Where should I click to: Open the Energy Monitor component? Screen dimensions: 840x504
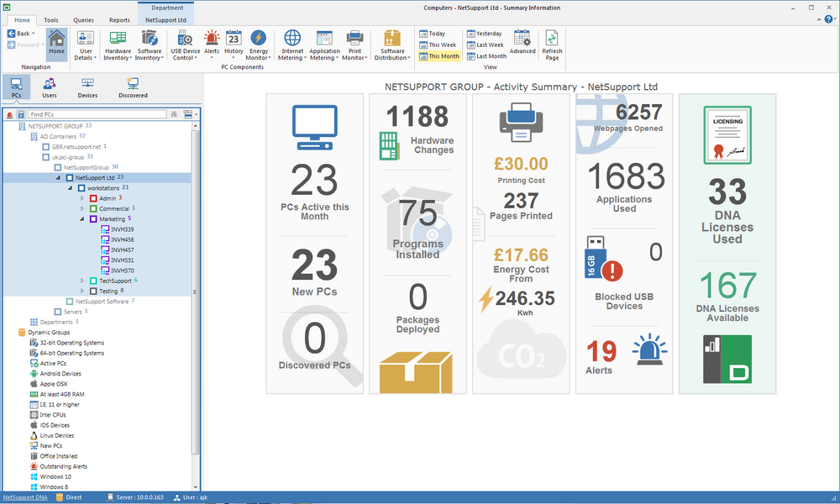click(x=258, y=45)
